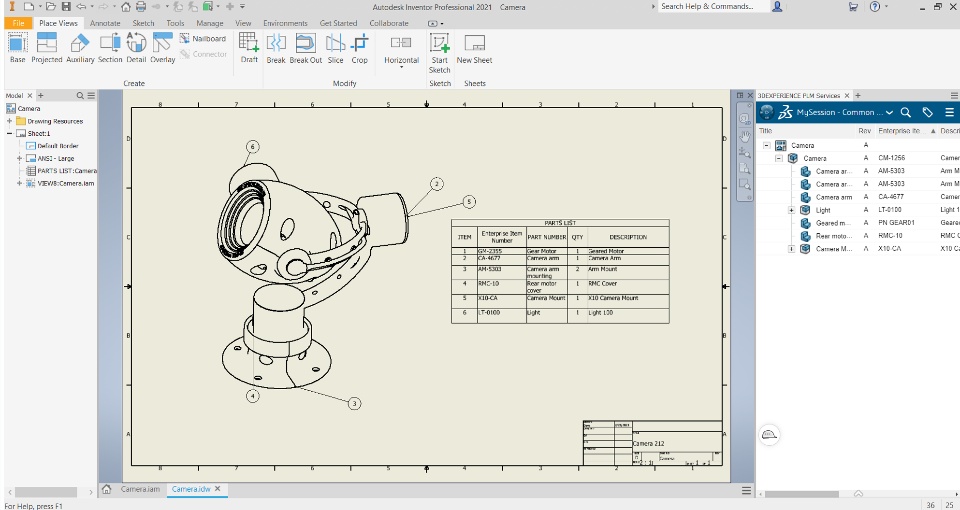
Task: Expand the Light item in PLM tree
Action: coord(791,210)
